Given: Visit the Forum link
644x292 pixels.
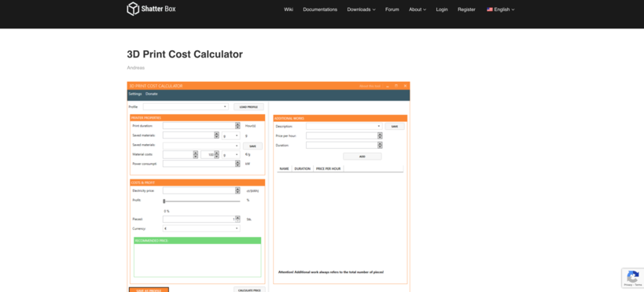Looking at the screenshot, I should point(392,9).
